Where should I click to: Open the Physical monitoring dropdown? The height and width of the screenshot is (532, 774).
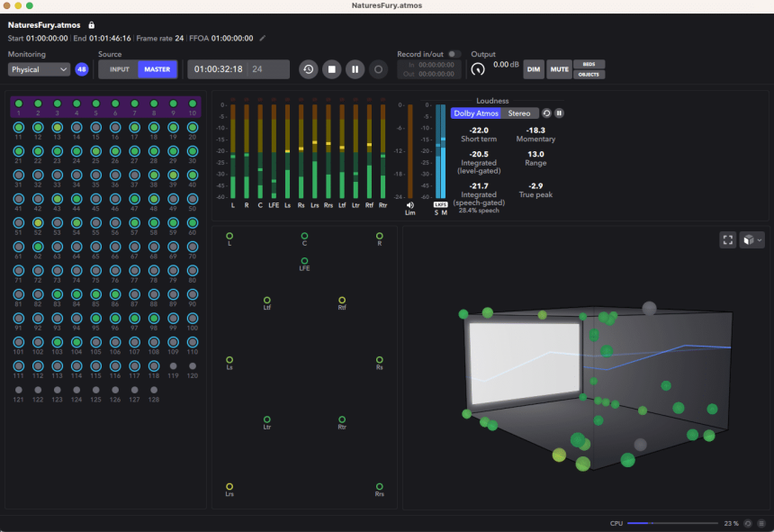[38, 69]
